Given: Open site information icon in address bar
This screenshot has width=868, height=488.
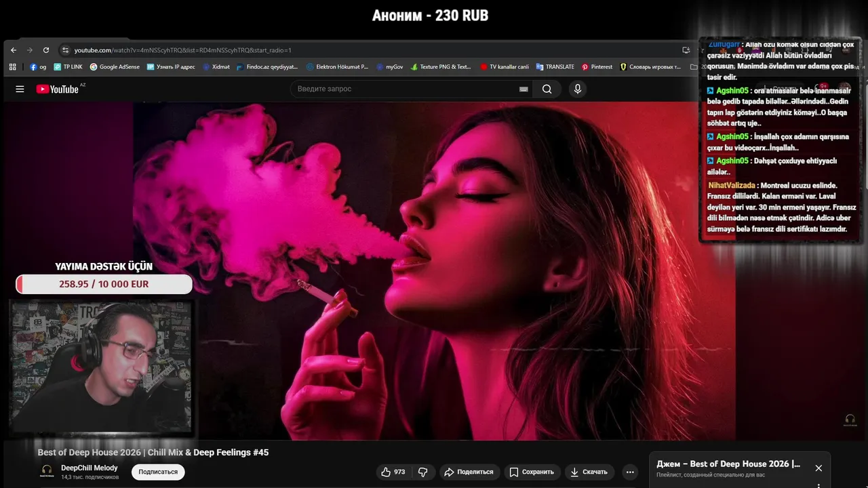Looking at the screenshot, I should point(65,50).
